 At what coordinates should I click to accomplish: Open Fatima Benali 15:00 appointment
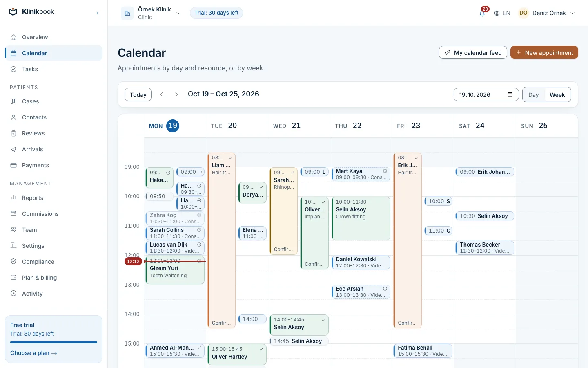coord(423,351)
